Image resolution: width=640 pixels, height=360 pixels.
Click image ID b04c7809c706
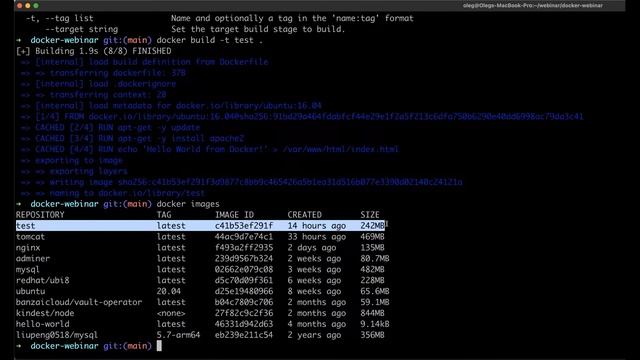click(x=244, y=302)
